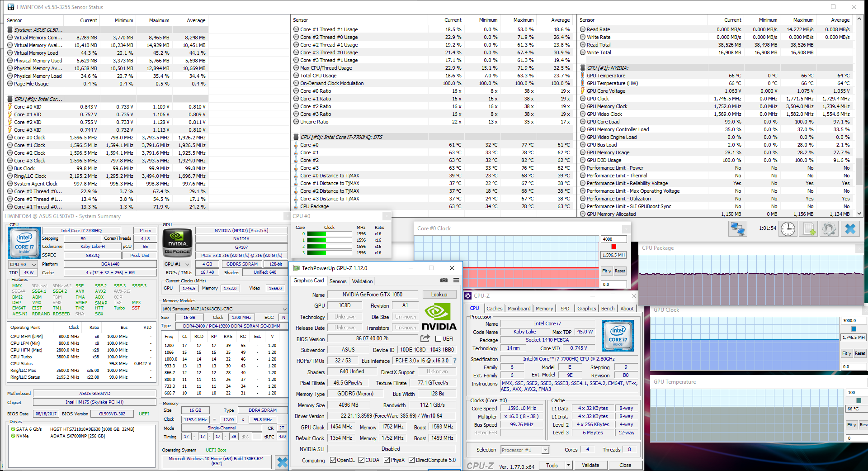Toggle the OpenCL checkbox in GPU-Z
Image resolution: width=868 pixels, height=471 pixels.
pos(333,460)
